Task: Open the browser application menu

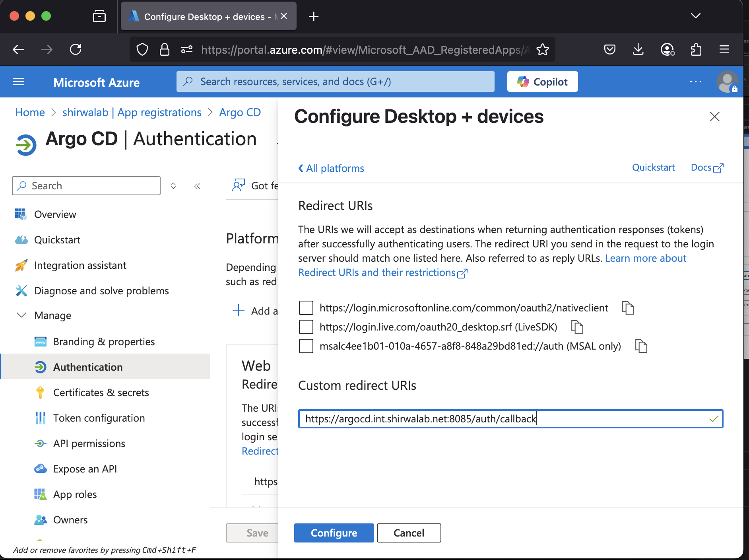Action: coord(724,49)
